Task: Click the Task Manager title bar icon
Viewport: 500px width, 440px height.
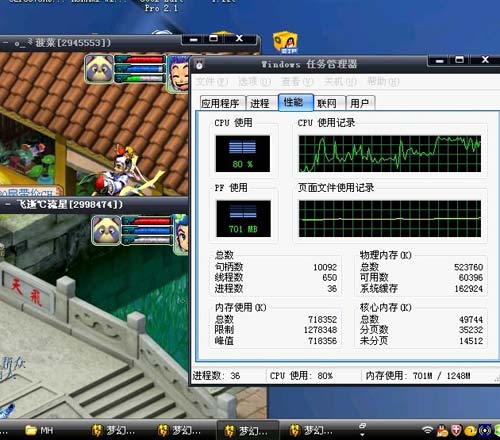Action: point(199,64)
